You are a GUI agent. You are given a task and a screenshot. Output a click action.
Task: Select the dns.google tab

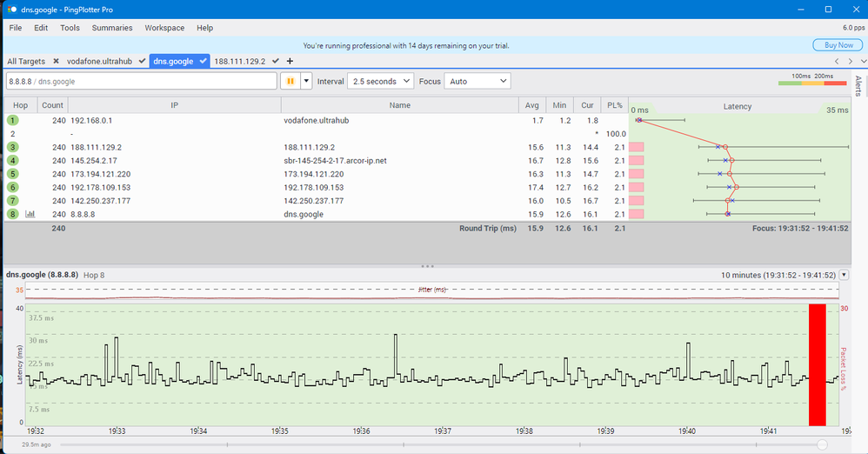point(173,62)
